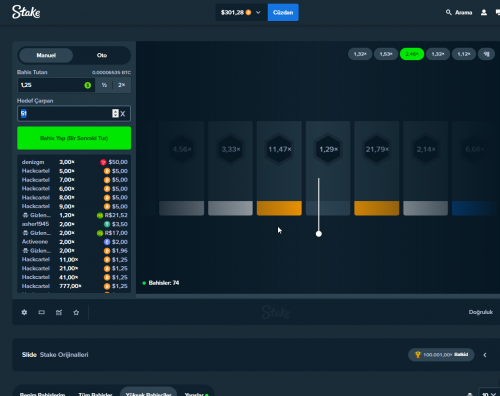This screenshot has height=396, width=500.
Task: Click the 2,14× hexagon card
Action: pos(426,168)
